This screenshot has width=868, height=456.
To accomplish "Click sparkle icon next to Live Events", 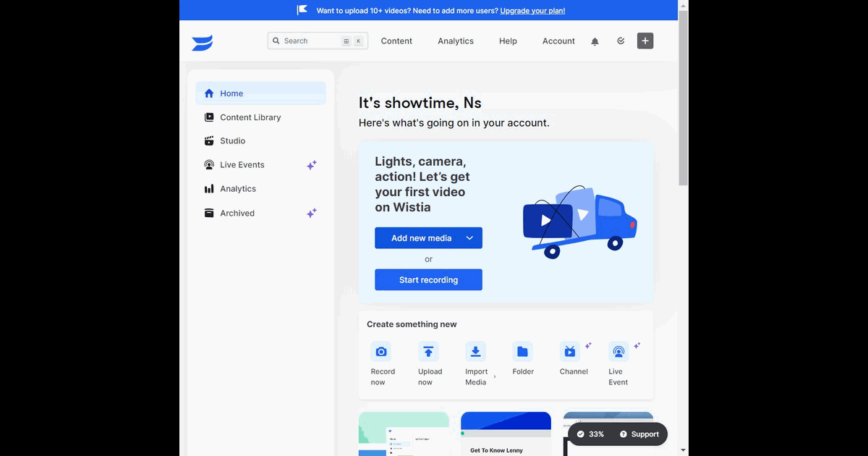I will [x=312, y=165].
